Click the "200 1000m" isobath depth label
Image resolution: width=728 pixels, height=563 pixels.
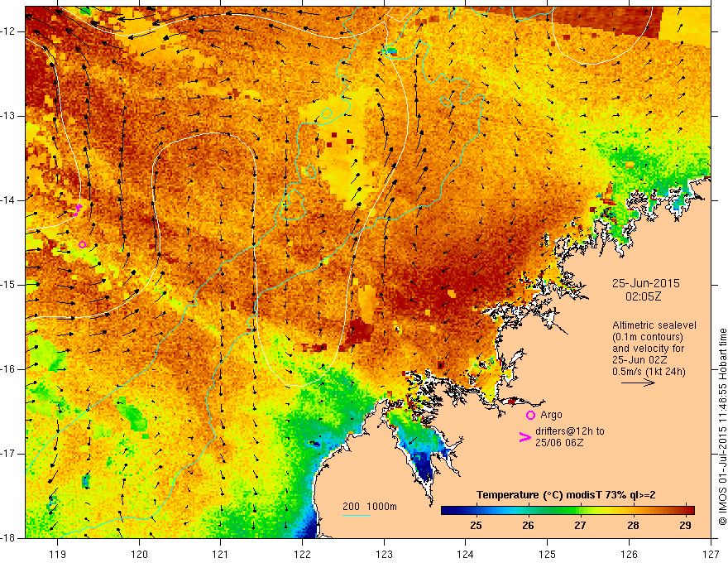click(x=370, y=507)
